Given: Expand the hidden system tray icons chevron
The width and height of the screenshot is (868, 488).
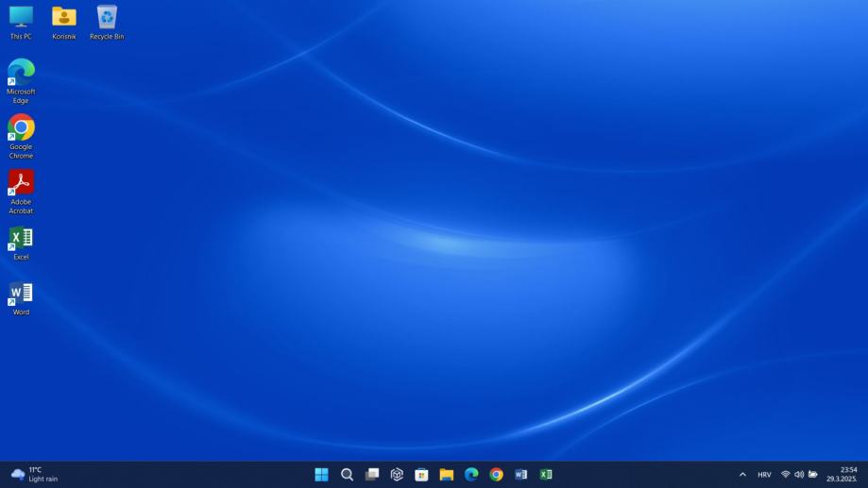Looking at the screenshot, I should (x=742, y=475).
